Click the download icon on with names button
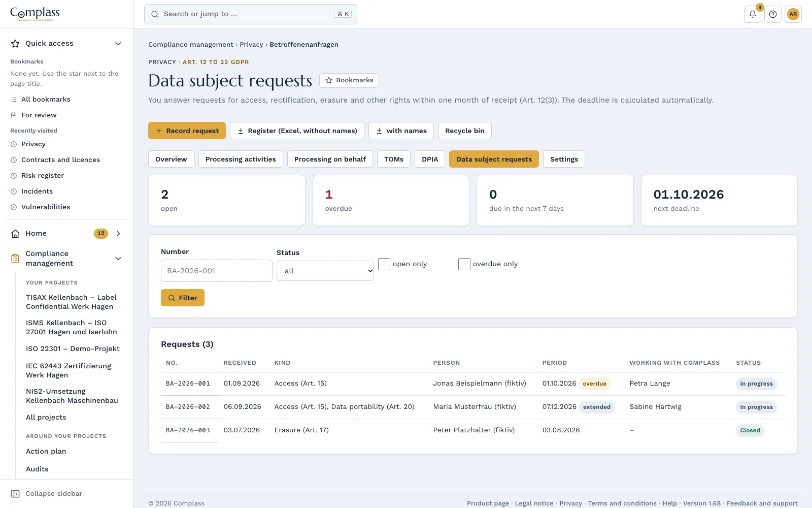 [x=379, y=131]
